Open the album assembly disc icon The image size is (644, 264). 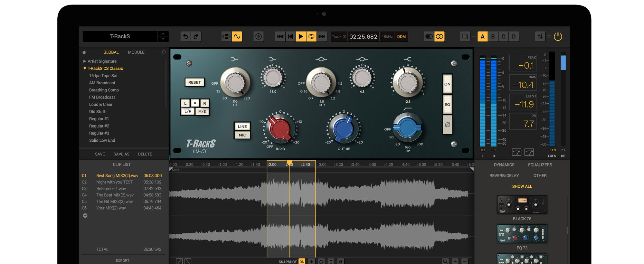pyautogui.click(x=259, y=37)
